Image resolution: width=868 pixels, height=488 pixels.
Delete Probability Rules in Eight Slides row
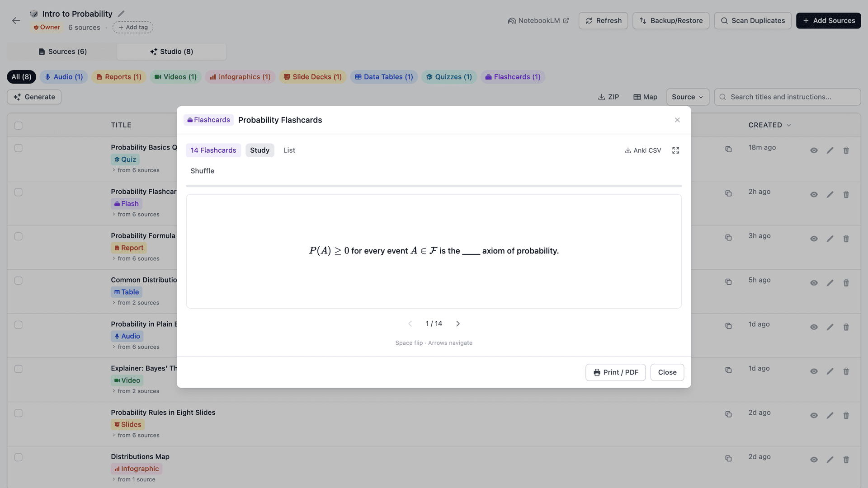coord(846,415)
